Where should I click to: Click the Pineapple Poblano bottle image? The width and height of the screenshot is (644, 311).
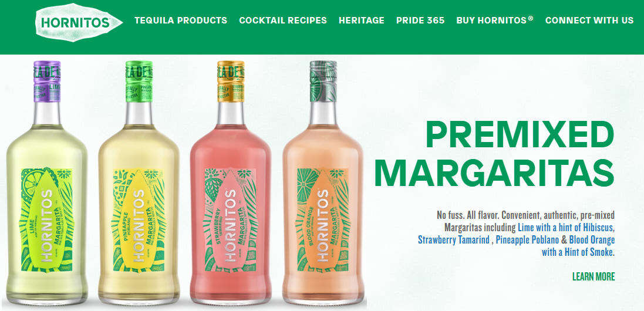point(139,182)
